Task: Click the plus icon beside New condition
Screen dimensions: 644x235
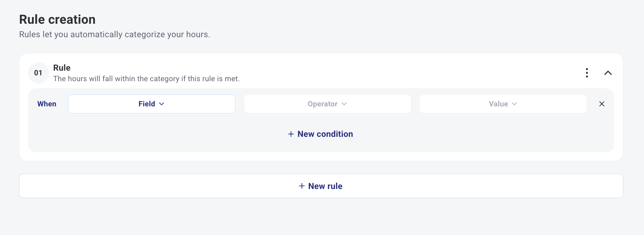Action: click(291, 134)
